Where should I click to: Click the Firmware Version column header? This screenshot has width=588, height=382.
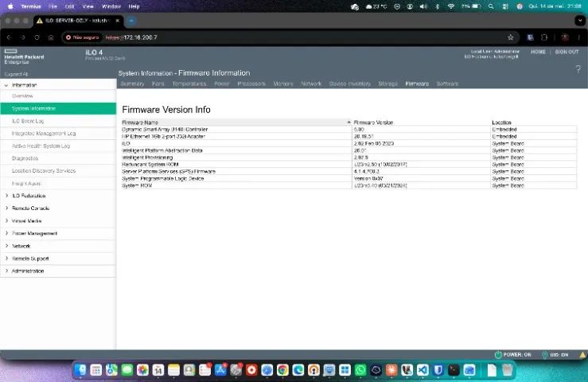coord(421,123)
